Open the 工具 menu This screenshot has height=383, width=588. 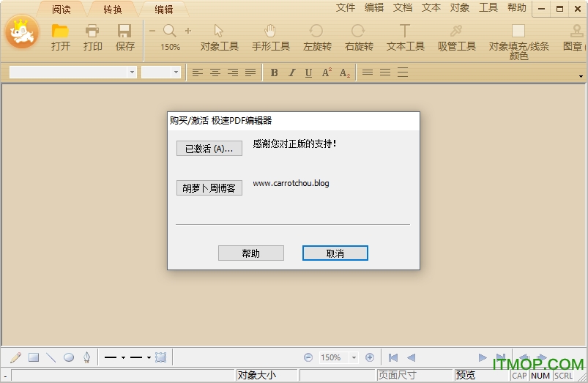point(488,7)
